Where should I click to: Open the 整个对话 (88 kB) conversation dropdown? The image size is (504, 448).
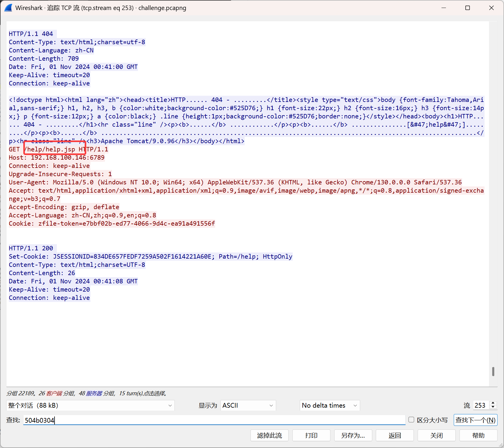(x=90, y=405)
